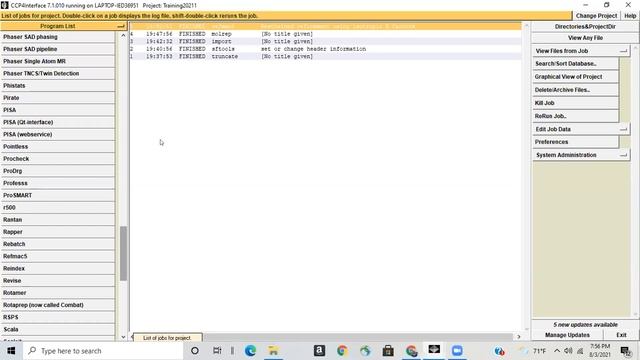The height and width of the screenshot is (360, 640).
Task: Click View Any File
Action: point(585,38)
